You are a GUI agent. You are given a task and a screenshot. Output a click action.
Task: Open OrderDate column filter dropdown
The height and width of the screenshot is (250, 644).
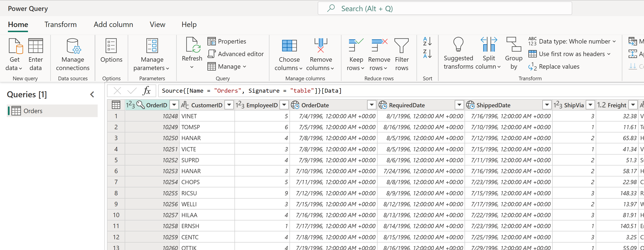[372, 105]
